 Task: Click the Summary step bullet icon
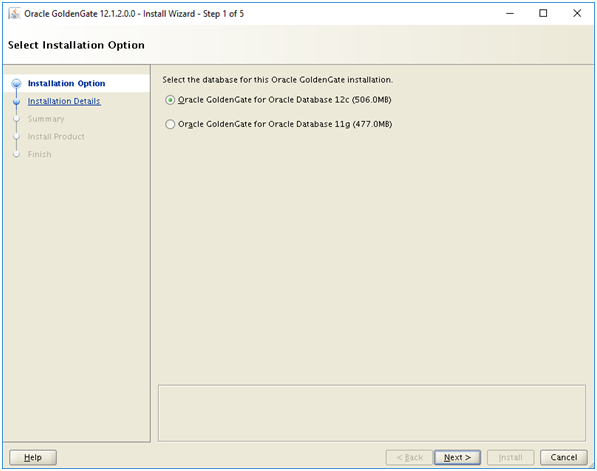click(x=16, y=119)
